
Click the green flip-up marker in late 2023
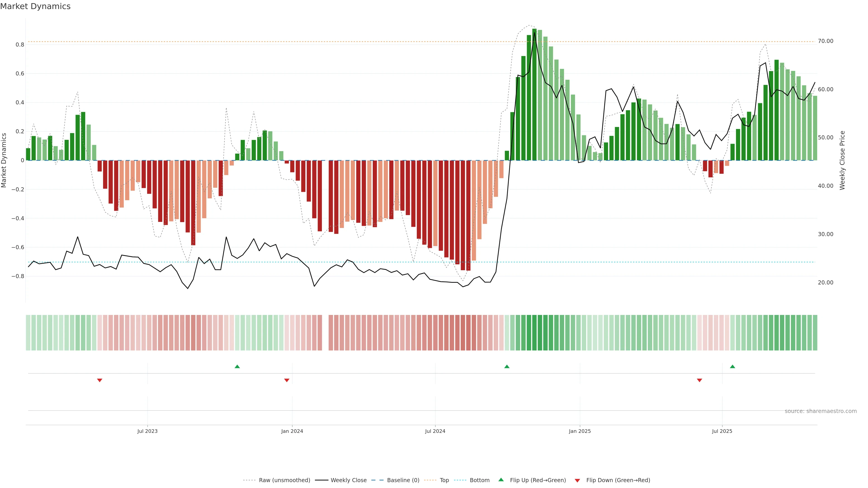pyautogui.click(x=237, y=366)
